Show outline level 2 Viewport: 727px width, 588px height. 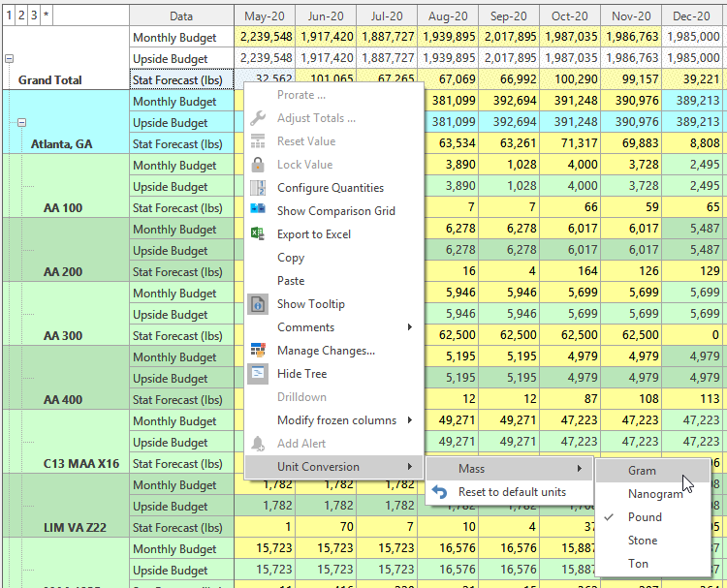pyautogui.click(x=21, y=15)
